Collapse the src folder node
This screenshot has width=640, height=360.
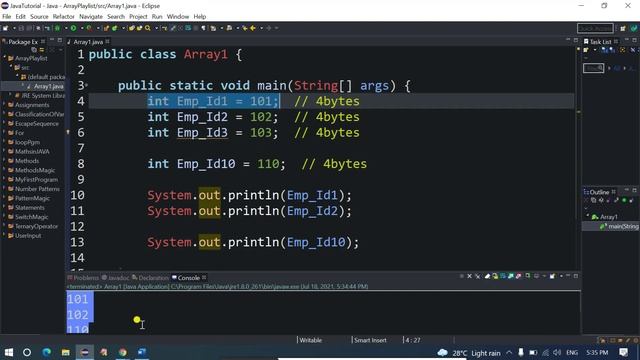point(11,67)
